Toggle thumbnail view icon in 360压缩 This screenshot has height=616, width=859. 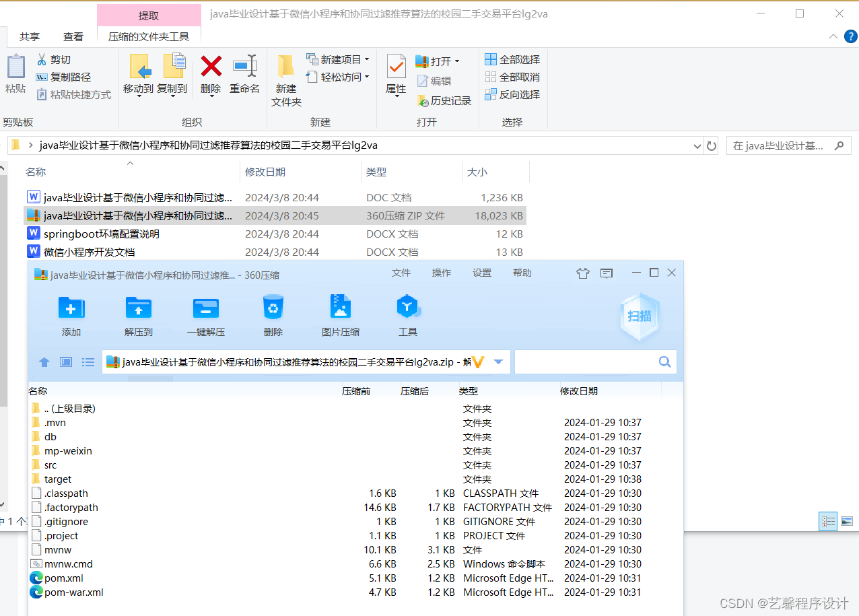pos(66,362)
